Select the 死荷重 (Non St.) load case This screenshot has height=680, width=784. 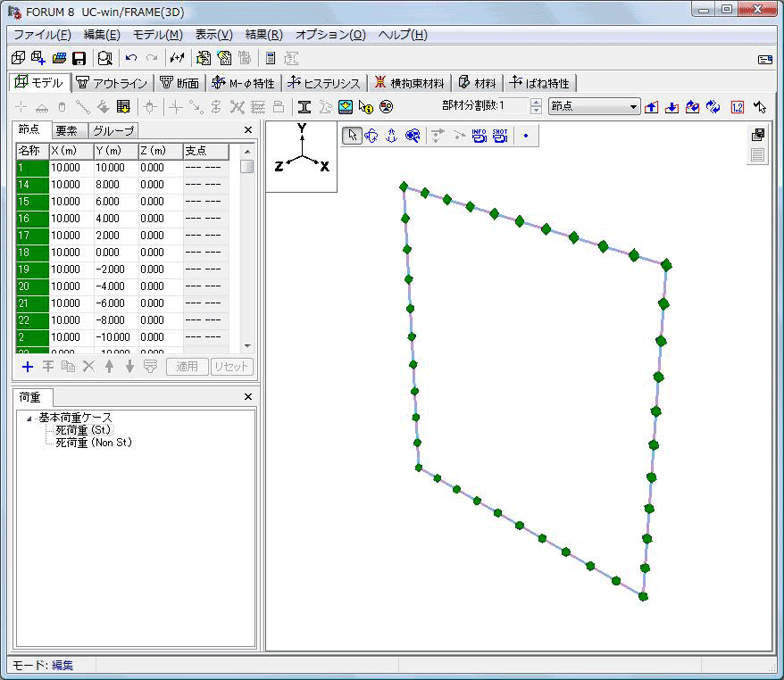click(x=94, y=443)
